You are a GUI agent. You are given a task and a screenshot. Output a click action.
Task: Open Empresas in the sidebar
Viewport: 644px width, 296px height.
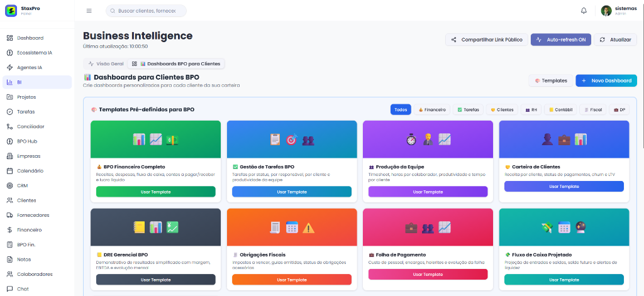[37, 156]
